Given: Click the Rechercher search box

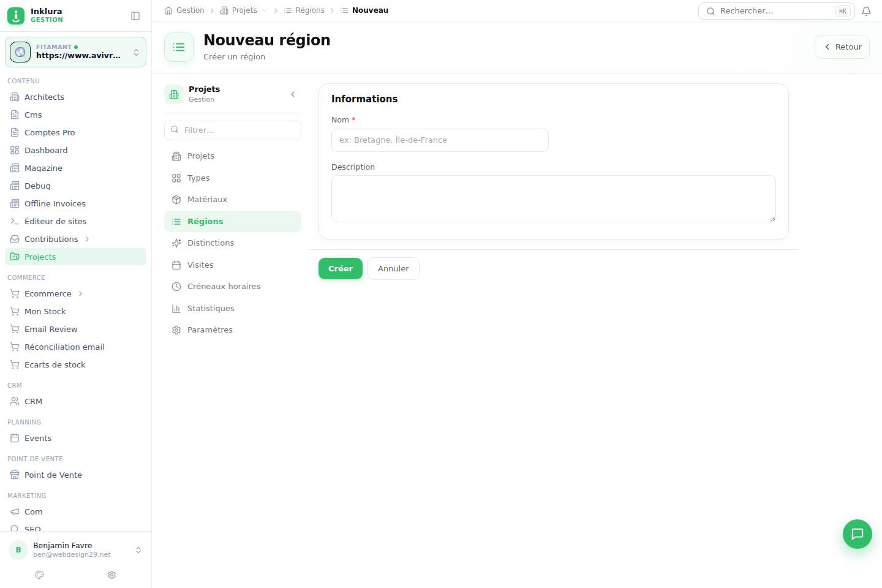Looking at the screenshot, I should point(777,11).
